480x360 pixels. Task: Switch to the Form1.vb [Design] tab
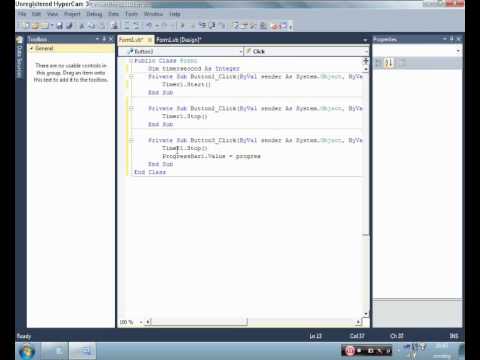(x=179, y=40)
